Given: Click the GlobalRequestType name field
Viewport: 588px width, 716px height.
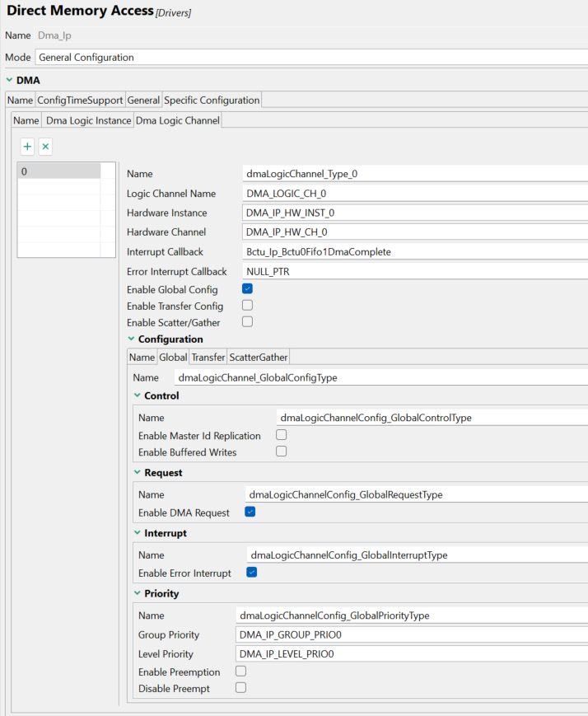Looking at the screenshot, I should [x=417, y=494].
